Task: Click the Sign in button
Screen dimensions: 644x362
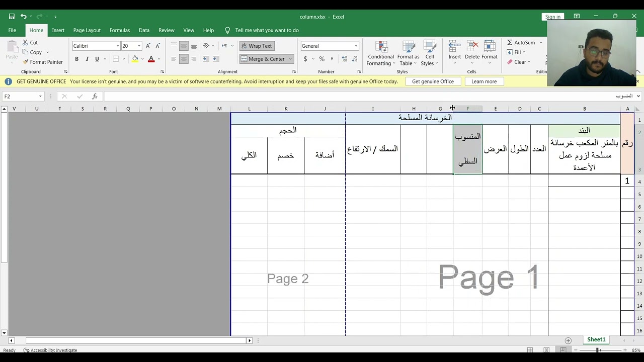Action: tap(552, 17)
